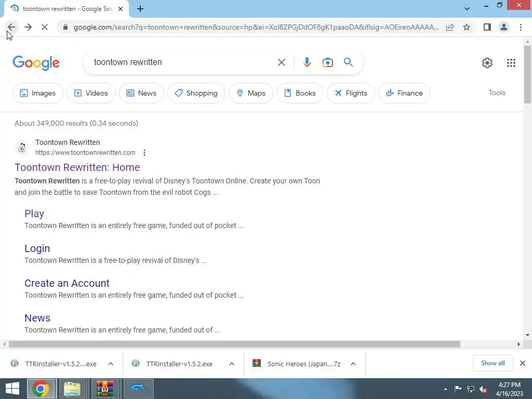Screen dimensions: 532x399
Task: Open Dolphin emulator from the taskbar
Action: coord(138,389)
